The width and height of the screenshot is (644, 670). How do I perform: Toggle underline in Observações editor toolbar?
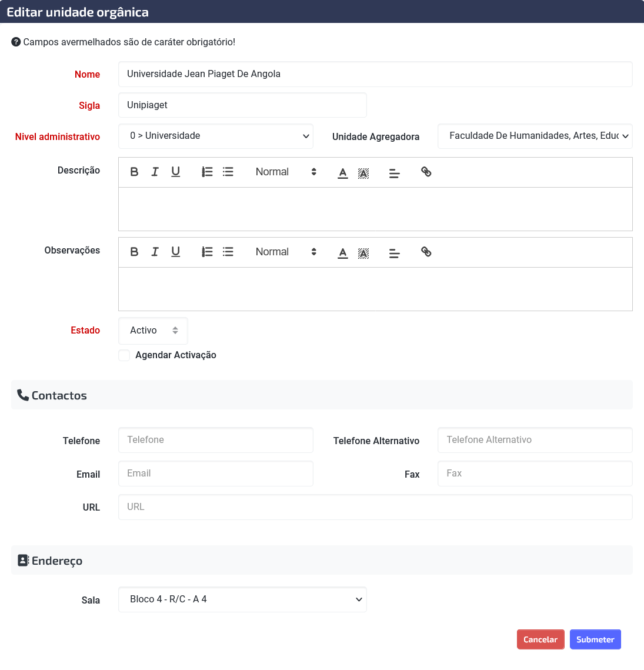(176, 252)
